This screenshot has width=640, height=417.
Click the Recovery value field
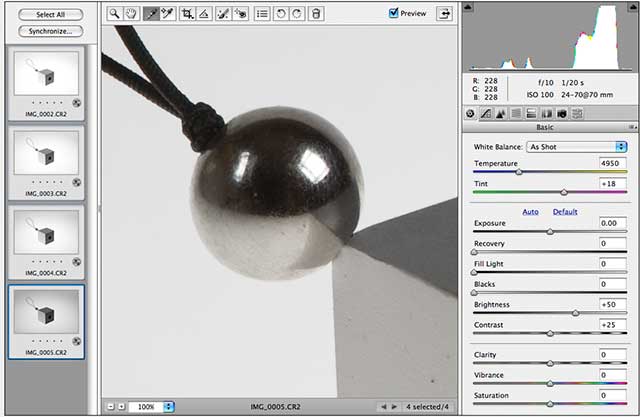(x=613, y=244)
